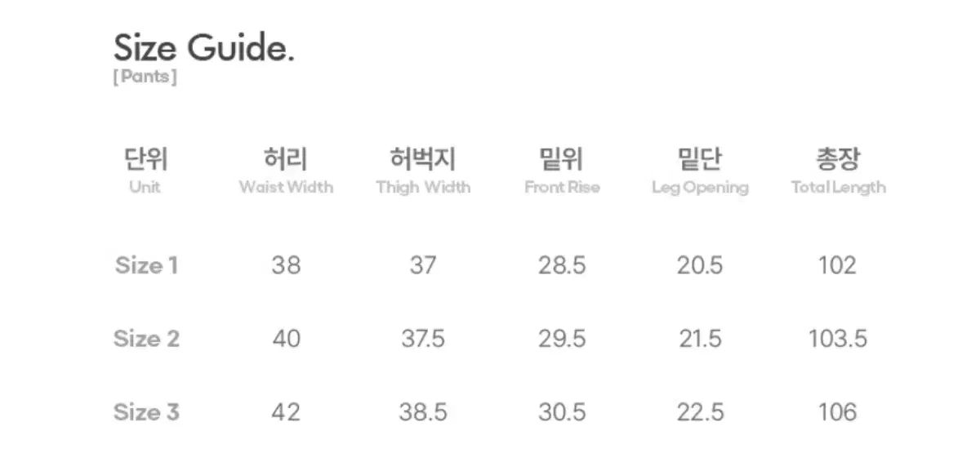This screenshot has height=462, width=980.
Task: Click the Thigh Width column header
Action: [423, 170]
